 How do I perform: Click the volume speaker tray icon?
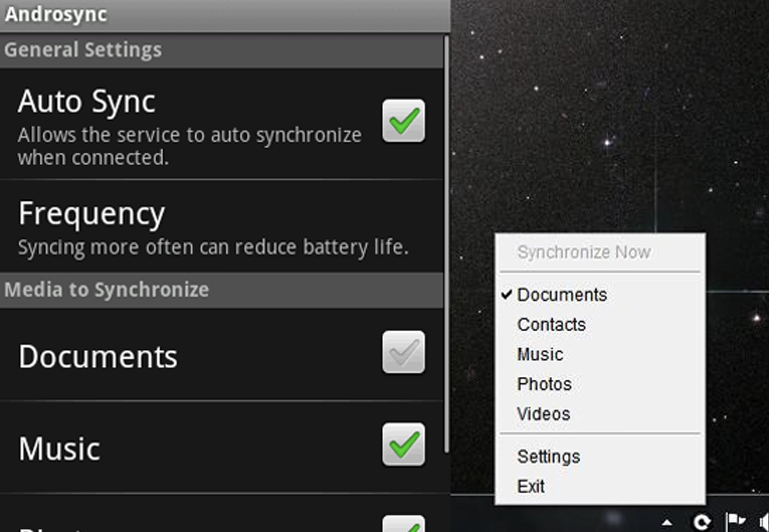point(764,522)
